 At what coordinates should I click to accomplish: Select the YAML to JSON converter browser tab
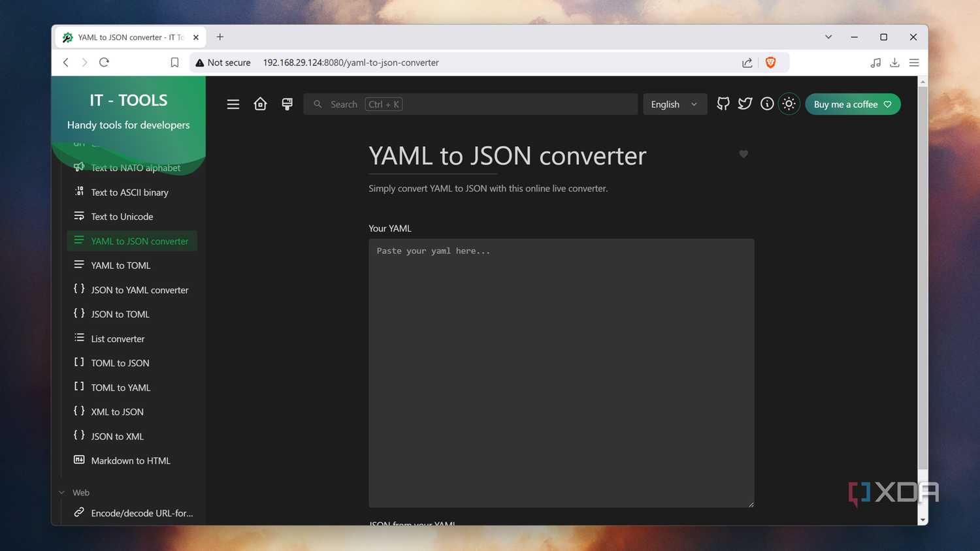131,37
